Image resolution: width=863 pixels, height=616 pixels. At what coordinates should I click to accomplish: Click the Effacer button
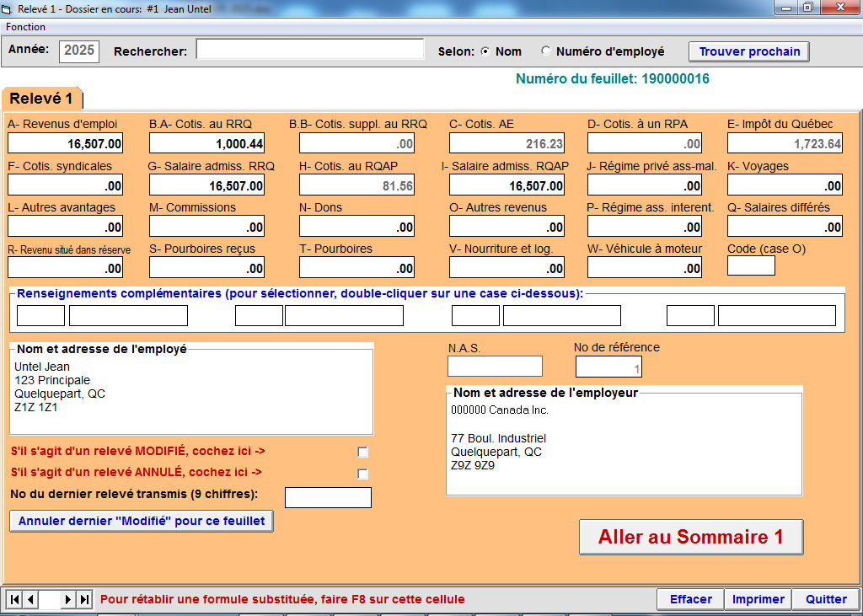pyautogui.click(x=690, y=599)
